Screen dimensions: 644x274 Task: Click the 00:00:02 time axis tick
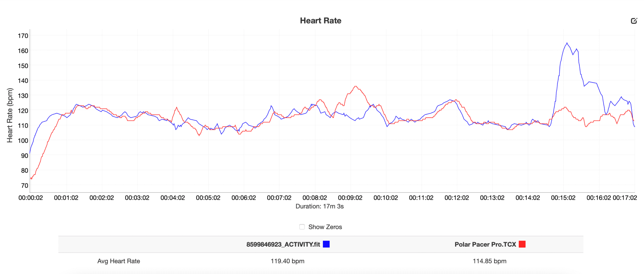point(31,198)
